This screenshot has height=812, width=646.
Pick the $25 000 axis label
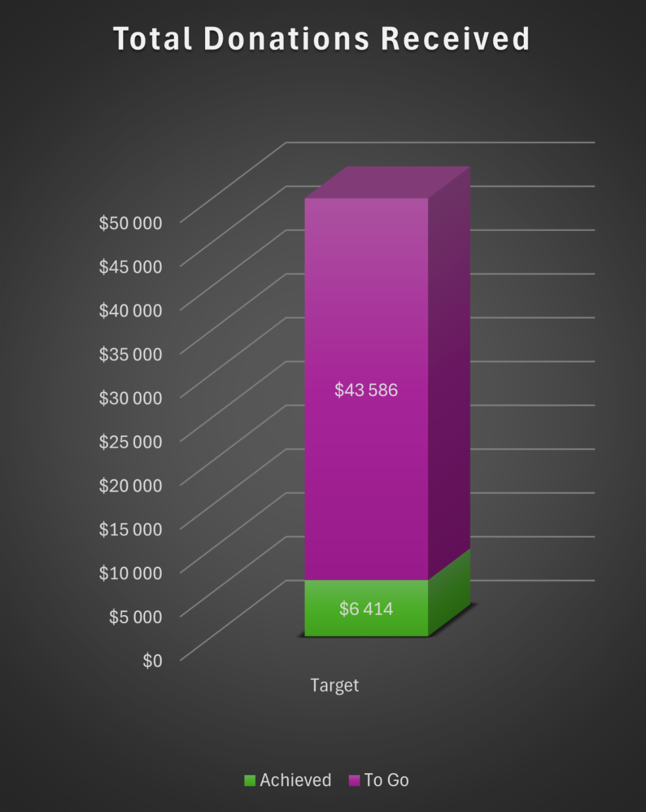[x=130, y=442]
